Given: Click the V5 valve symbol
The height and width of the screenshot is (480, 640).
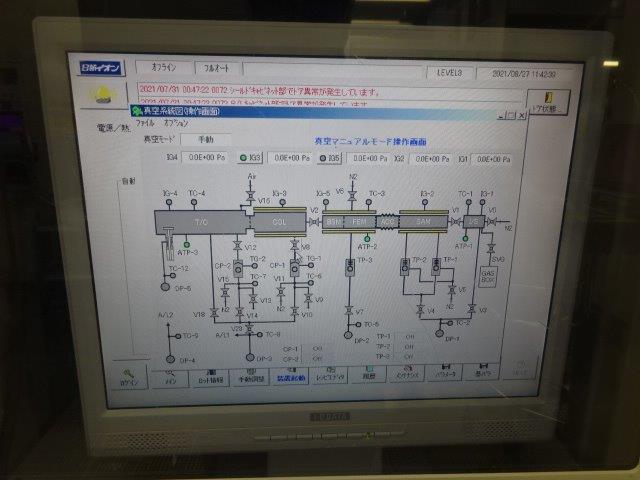Looking at the screenshot, I should (452, 290).
